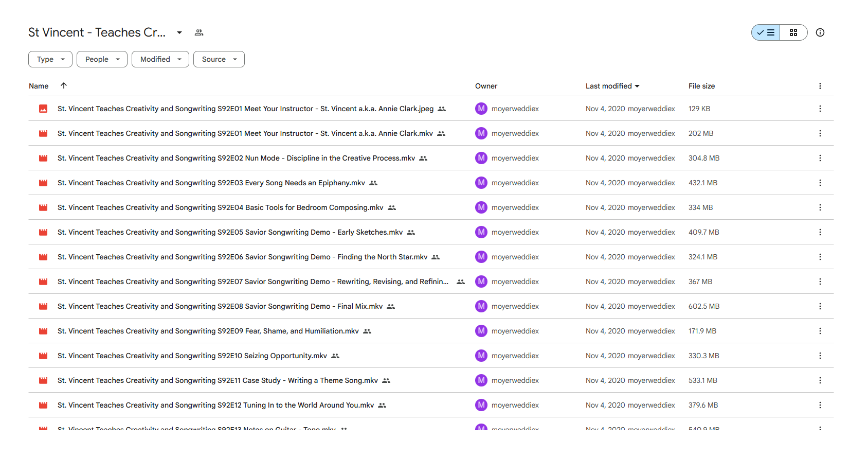Sort by the Name column header
This screenshot has height=457, width=868.
(39, 86)
